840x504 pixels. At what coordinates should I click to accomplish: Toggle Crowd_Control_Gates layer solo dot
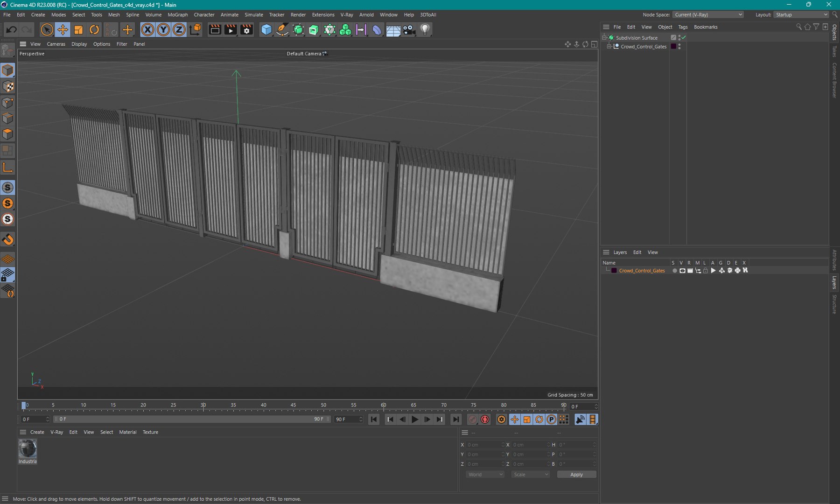click(674, 271)
